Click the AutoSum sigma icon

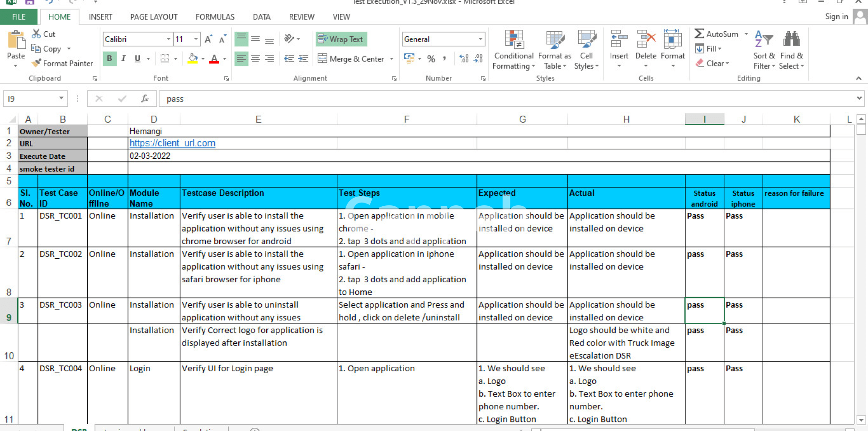point(699,34)
